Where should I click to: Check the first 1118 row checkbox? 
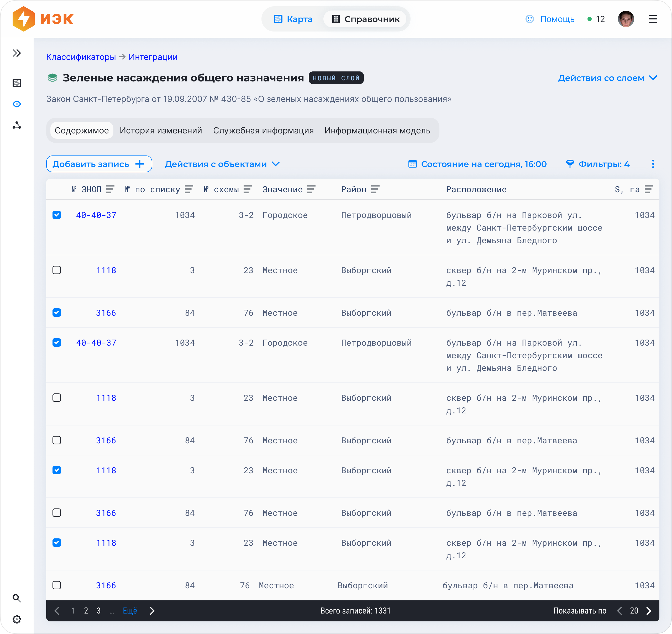tap(57, 270)
